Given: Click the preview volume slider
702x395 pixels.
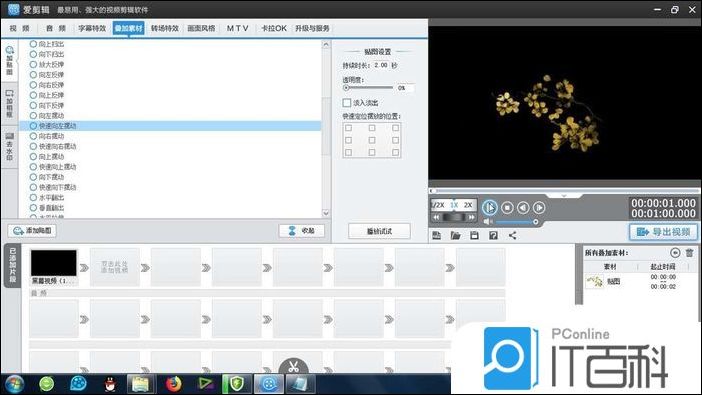Looking at the screenshot, I should (x=517, y=222).
